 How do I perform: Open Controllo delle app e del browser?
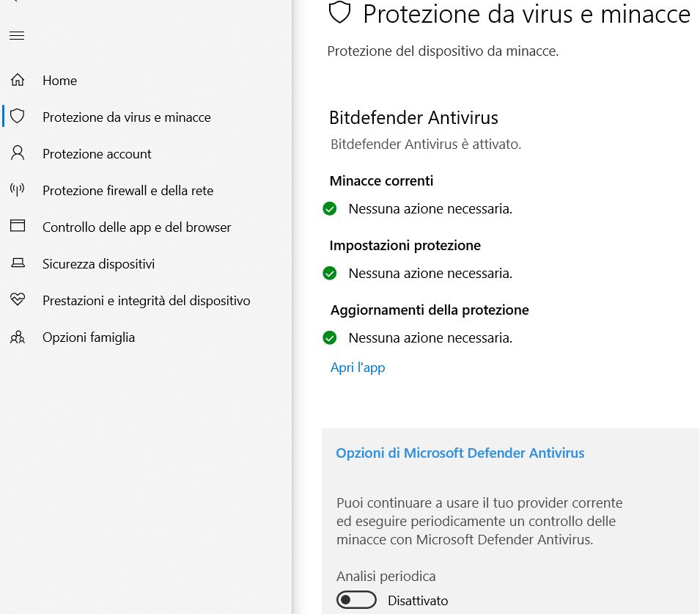click(136, 227)
